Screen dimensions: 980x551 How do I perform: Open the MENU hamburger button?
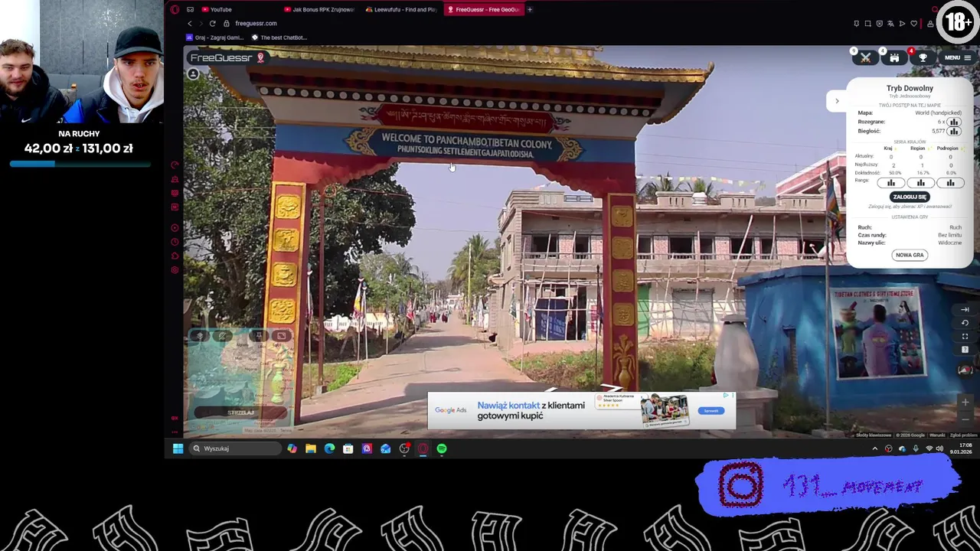point(957,57)
